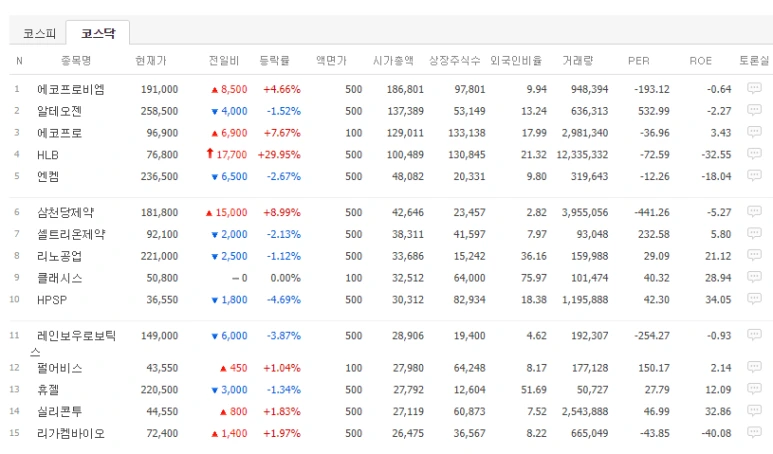Click the 액면가 column header

[331, 61]
